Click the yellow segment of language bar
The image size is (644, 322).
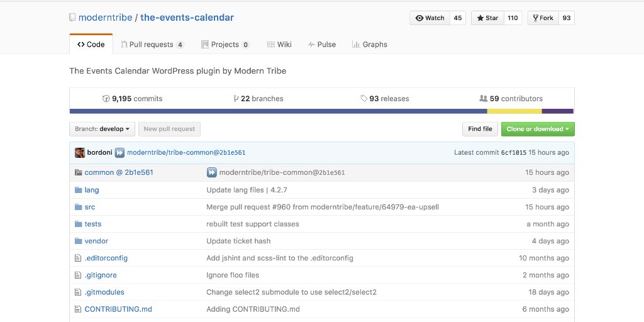tap(514, 111)
